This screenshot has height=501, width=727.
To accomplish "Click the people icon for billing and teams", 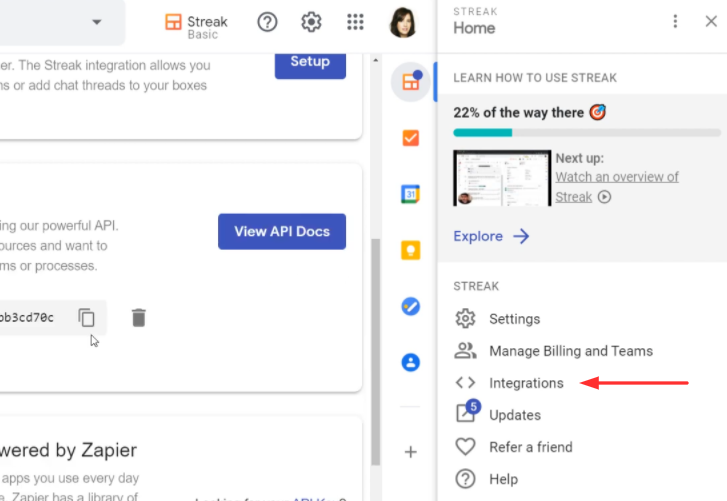I will pyautogui.click(x=465, y=350).
